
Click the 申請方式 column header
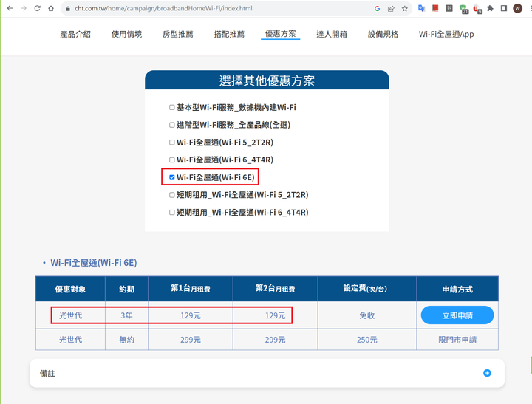point(457,290)
